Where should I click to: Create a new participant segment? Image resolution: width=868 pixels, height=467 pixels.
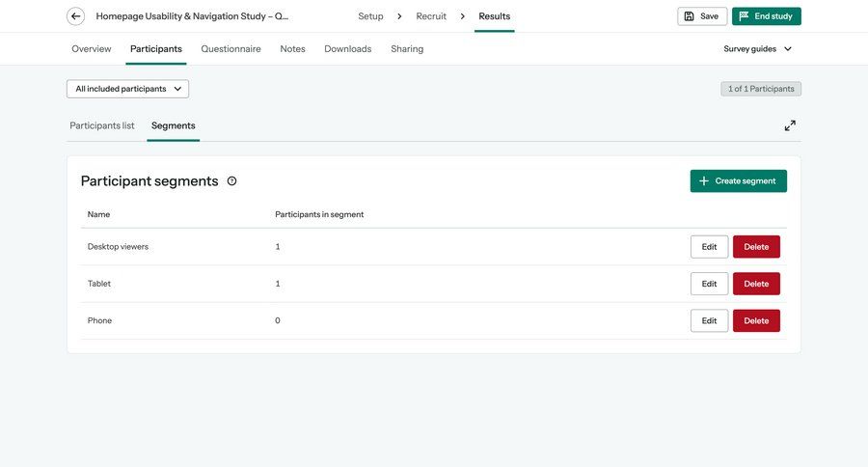[x=738, y=181]
